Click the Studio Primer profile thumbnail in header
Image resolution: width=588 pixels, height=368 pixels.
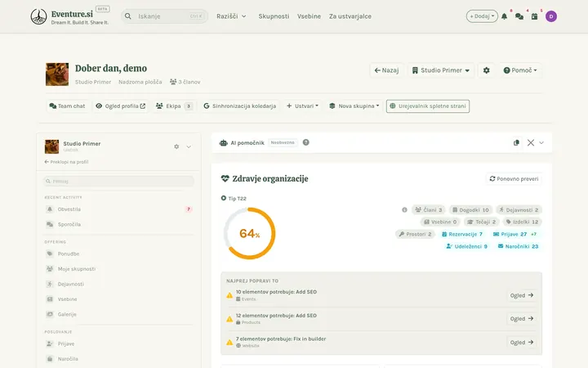point(57,74)
